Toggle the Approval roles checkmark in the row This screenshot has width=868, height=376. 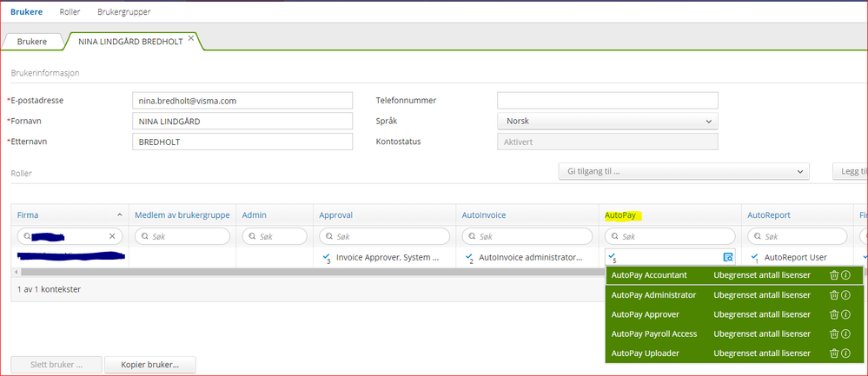click(x=325, y=256)
